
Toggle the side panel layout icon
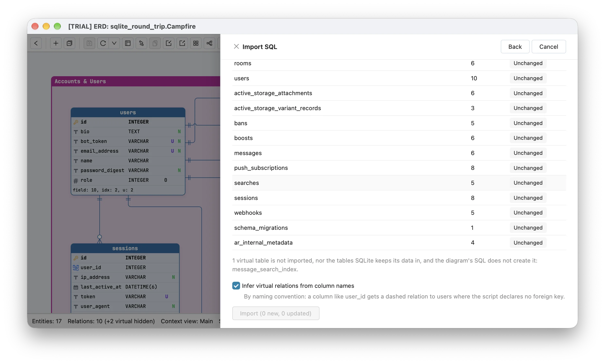(x=128, y=43)
